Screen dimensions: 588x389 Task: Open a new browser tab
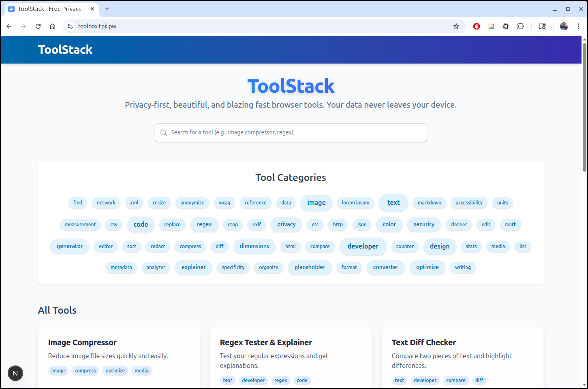(107, 9)
